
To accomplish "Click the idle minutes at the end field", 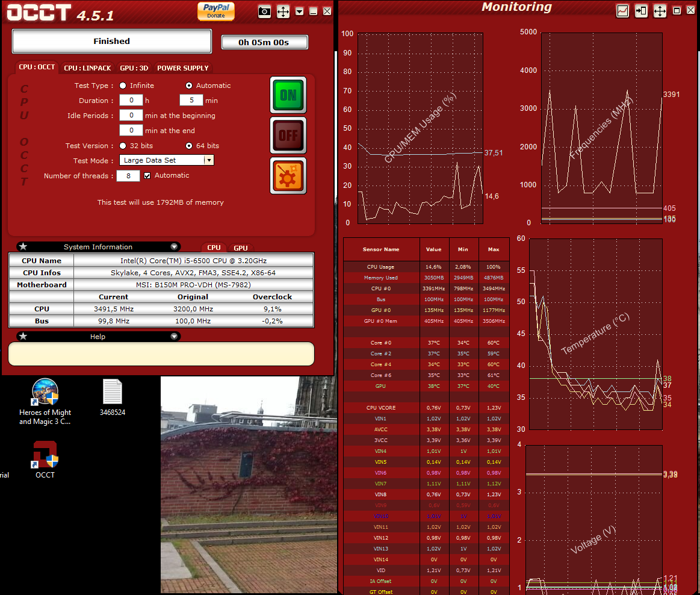I will pyautogui.click(x=131, y=131).
